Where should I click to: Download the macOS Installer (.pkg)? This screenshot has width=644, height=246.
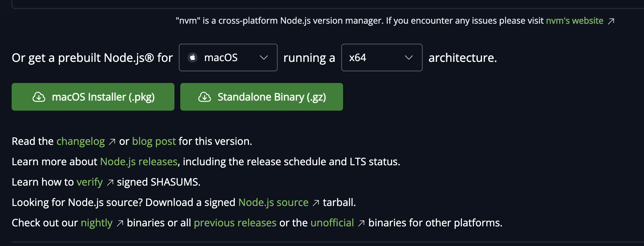tap(93, 97)
